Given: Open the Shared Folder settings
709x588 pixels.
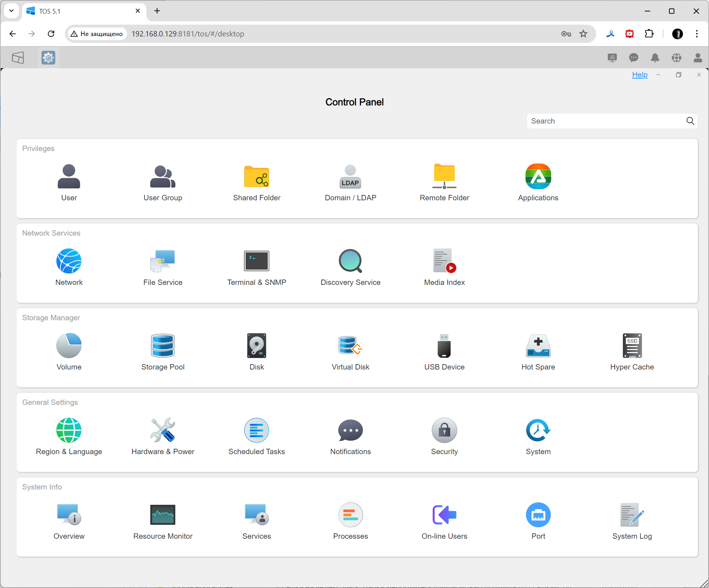Looking at the screenshot, I should click(x=256, y=182).
